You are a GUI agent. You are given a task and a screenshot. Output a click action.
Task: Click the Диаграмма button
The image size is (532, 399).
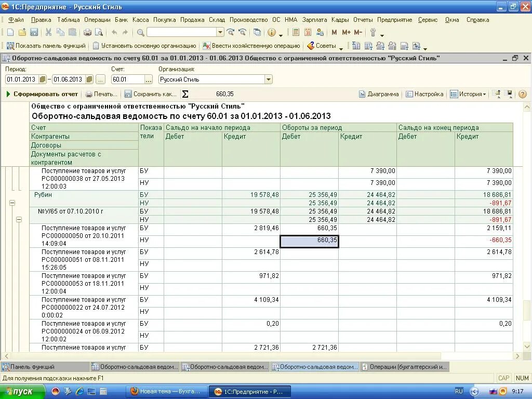[x=379, y=94]
